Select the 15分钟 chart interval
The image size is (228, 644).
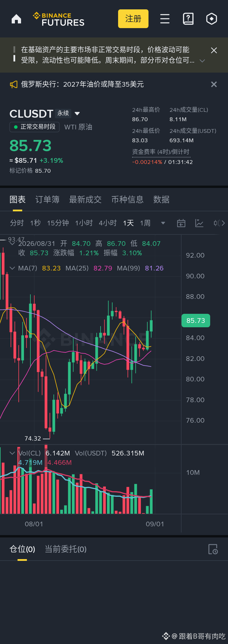[x=58, y=223]
